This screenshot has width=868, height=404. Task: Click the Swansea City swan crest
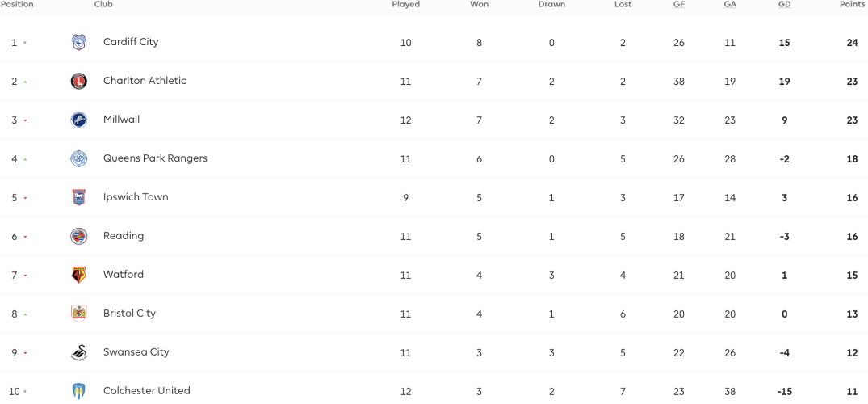[78, 352]
